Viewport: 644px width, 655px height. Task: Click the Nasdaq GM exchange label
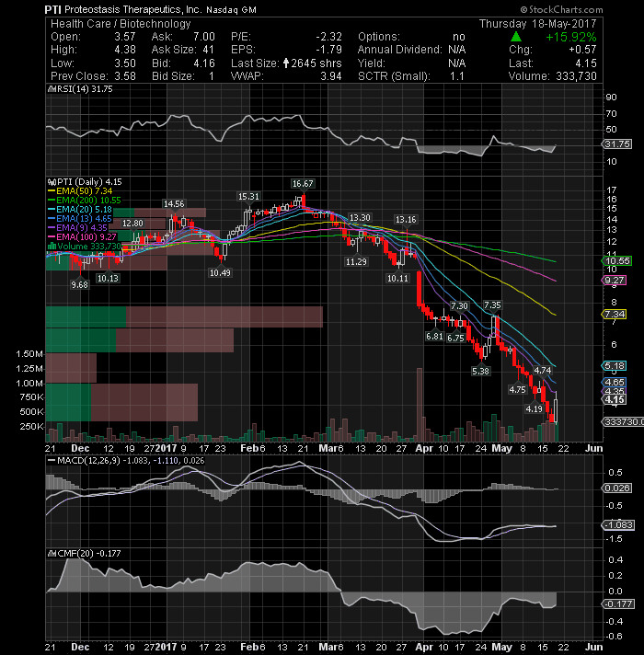point(231,10)
